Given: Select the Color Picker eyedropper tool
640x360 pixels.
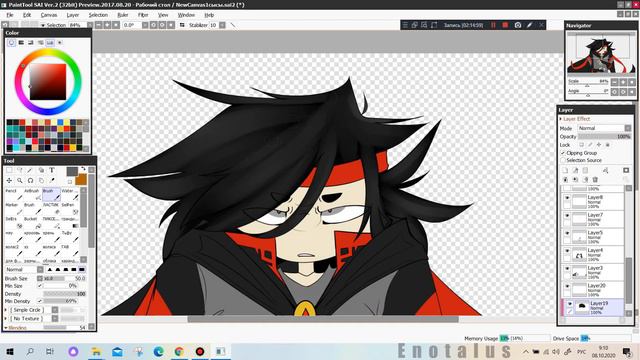Looking at the screenshot, I should tap(52, 180).
